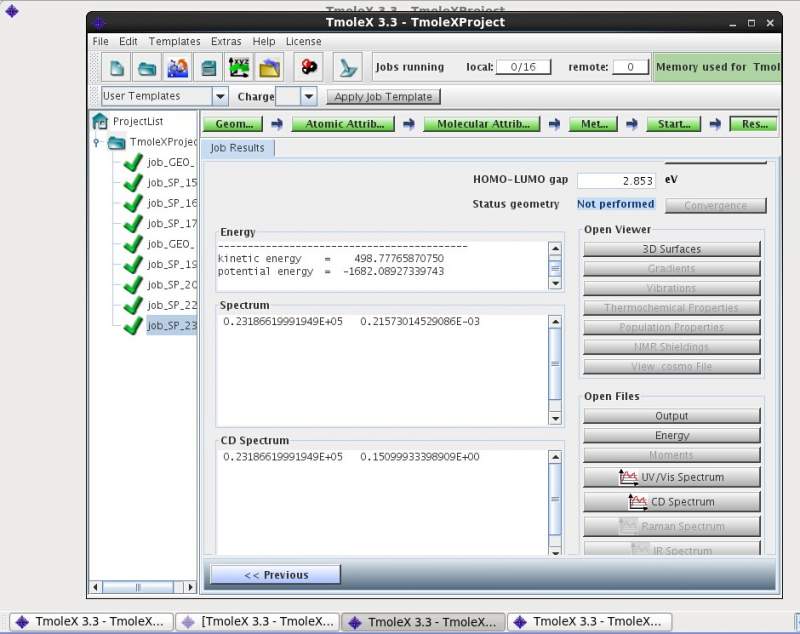Click the project tree horizontal scrollbar thumb
800x634 pixels.
pyautogui.click(x=138, y=587)
